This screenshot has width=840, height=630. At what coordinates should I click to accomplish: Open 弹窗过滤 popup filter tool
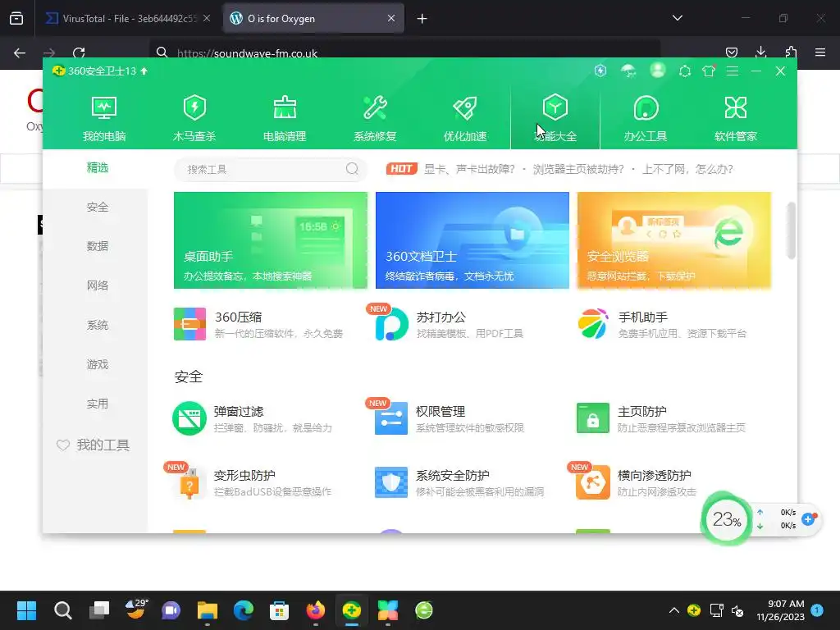coord(253,418)
